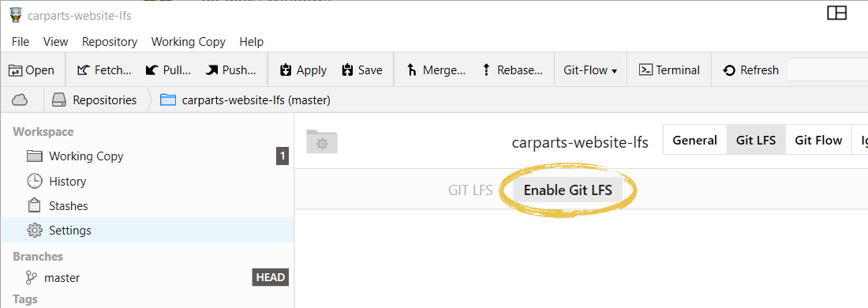Switch to the General settings tab

click(694, 140)
